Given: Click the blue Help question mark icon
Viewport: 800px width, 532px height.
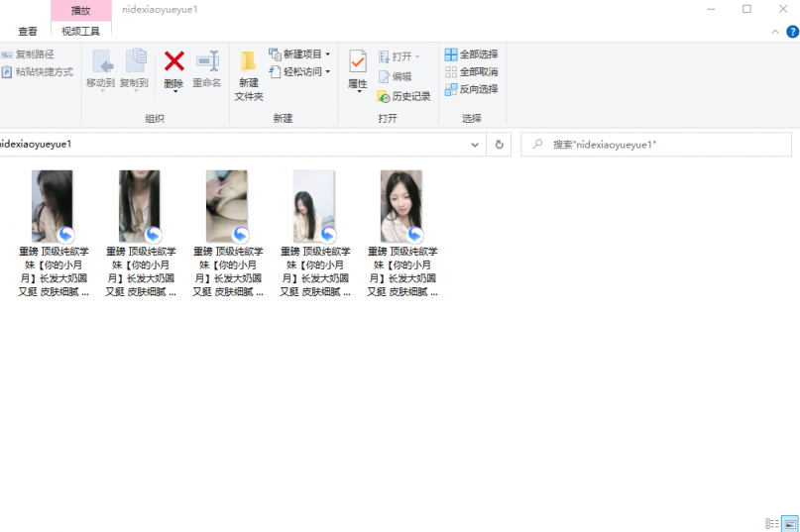Looking at the screenshot, I should pyautogui.click(x=792, y=32).
